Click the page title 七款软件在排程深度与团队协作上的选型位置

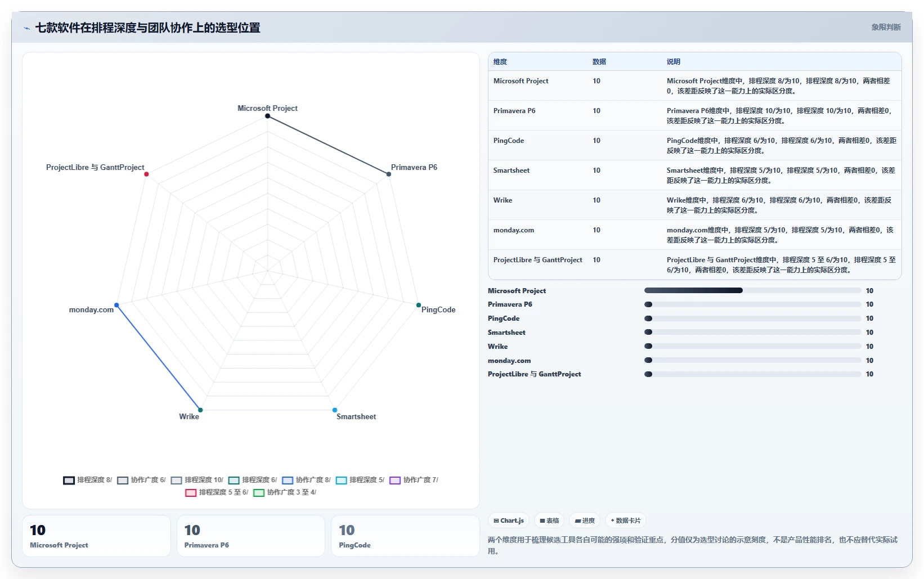click(147, 28)
